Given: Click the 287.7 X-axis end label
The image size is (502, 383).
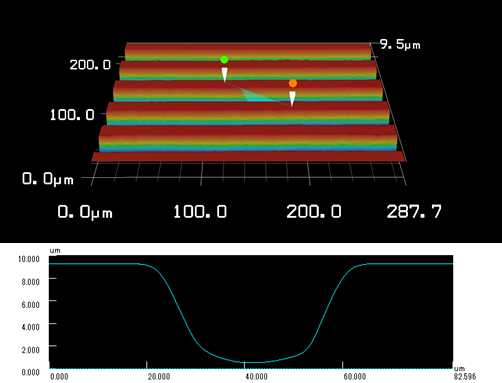Looking at the screenshot, I should coord(414,211).
